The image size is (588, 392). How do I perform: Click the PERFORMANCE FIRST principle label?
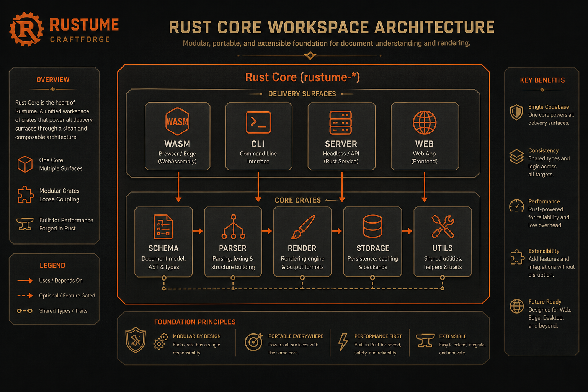click(x=378, y=336)
